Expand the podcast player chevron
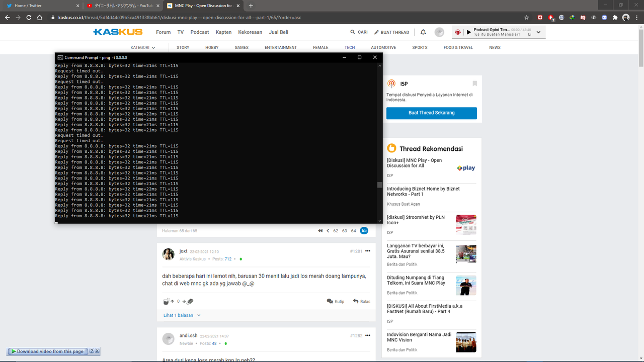 click(538, 32)
